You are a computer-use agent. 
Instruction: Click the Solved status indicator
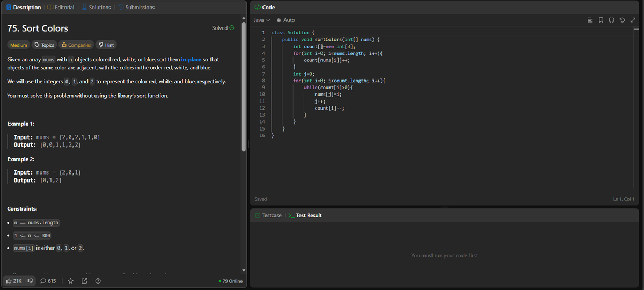[x=223, y=28]
